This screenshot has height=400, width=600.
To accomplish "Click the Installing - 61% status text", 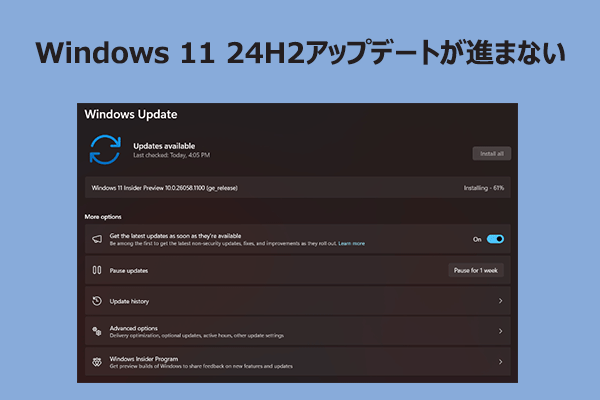I will point(484,188).
